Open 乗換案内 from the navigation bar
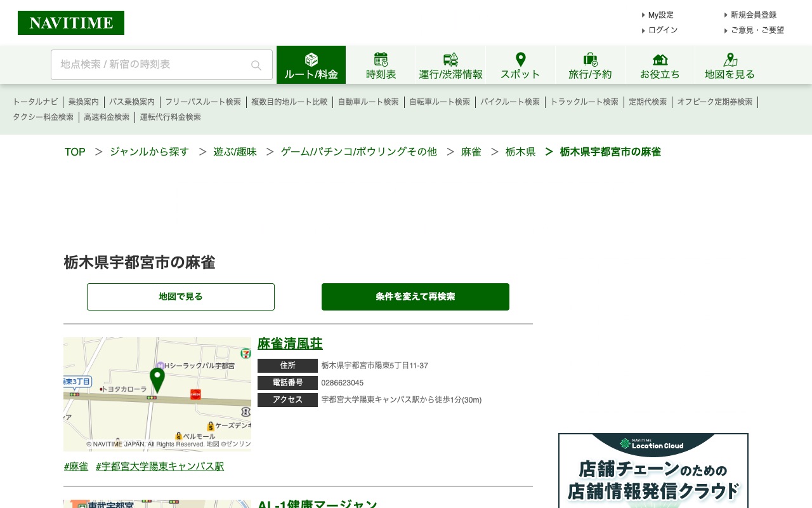 coord(83,102)
